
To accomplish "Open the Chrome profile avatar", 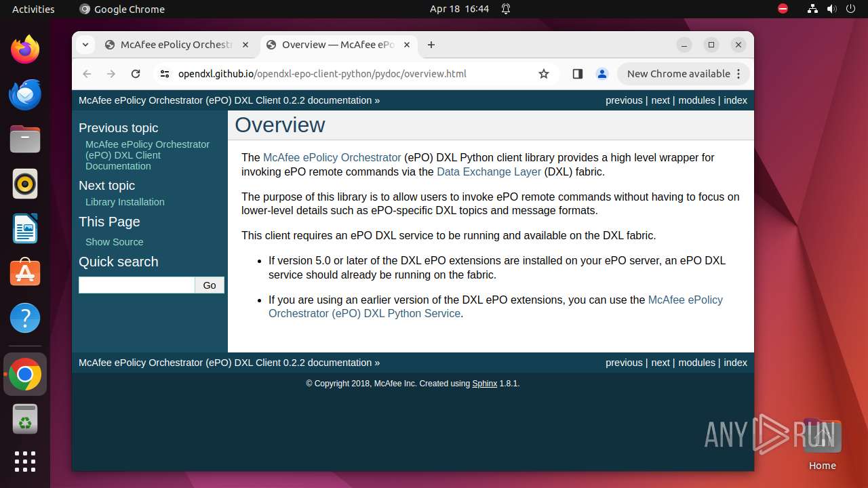I will (602, 74).
